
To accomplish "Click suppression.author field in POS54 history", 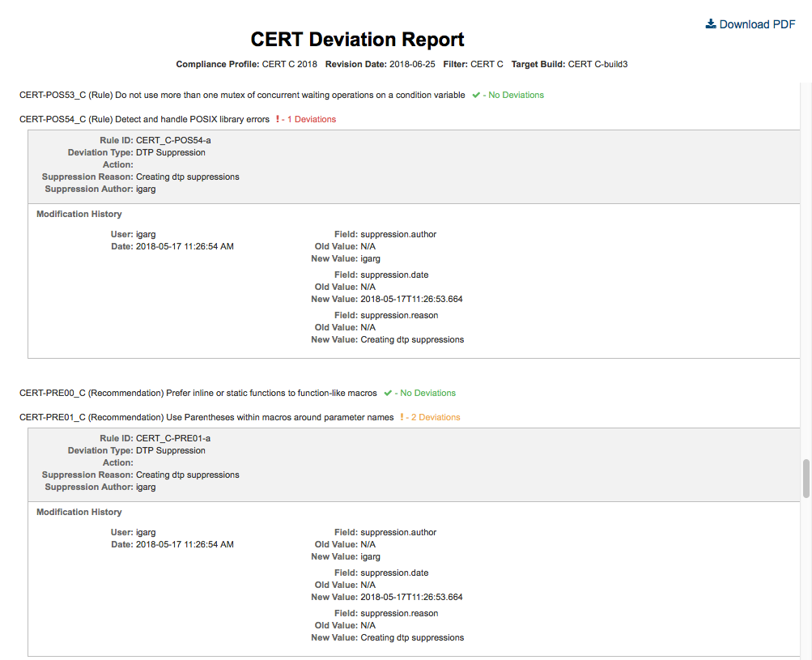I will pos(398,234).
